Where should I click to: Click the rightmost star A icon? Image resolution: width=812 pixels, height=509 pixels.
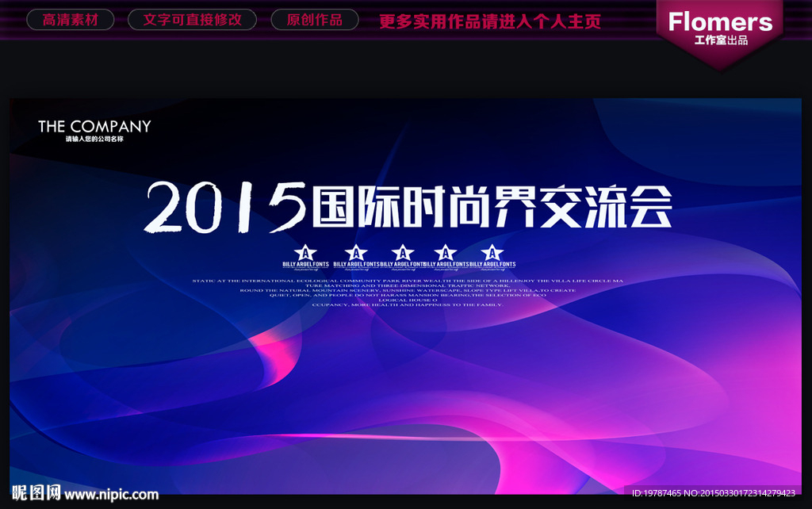[492, 253]
